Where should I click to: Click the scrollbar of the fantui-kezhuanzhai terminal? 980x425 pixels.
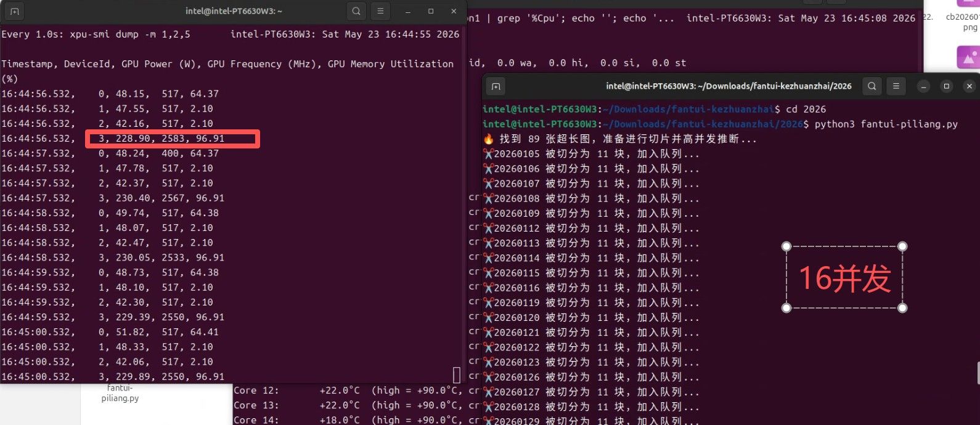pos(978,373)
